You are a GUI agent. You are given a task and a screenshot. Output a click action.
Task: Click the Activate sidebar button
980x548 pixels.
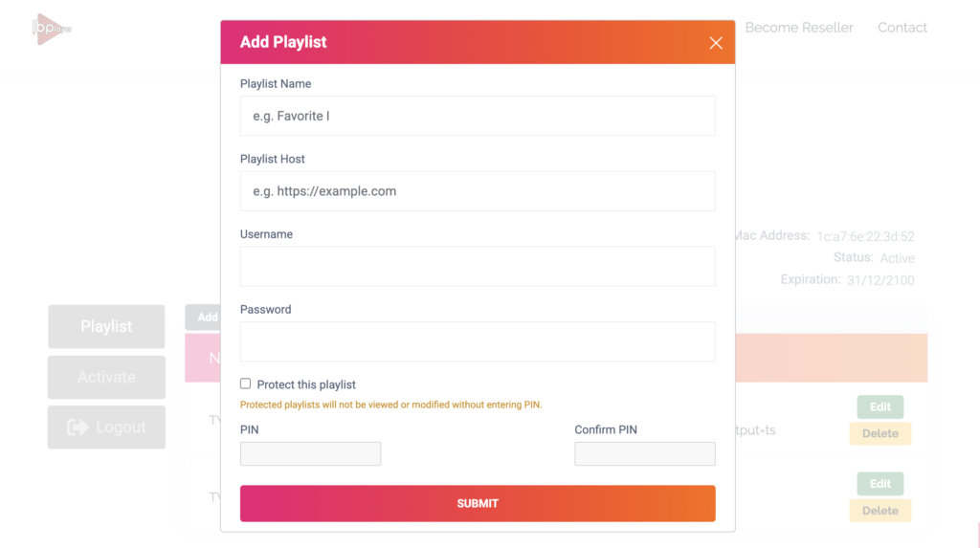(106, 377)
